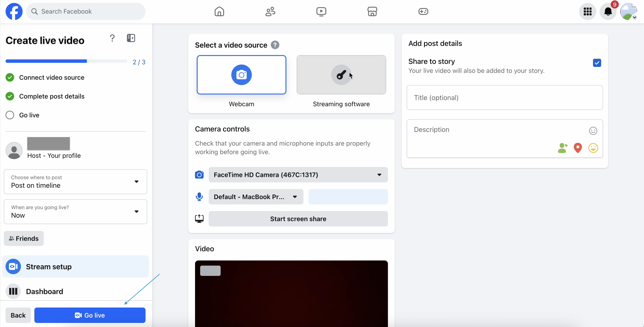Image resolution: width=644 pixels, height=327 pixels.
Task: Uncheck the Share to story checkbox
Action: coord(597,63)
